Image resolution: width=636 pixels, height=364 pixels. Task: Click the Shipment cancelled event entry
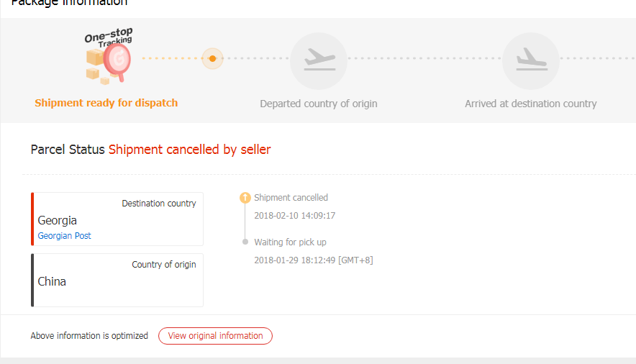[291, 198]
